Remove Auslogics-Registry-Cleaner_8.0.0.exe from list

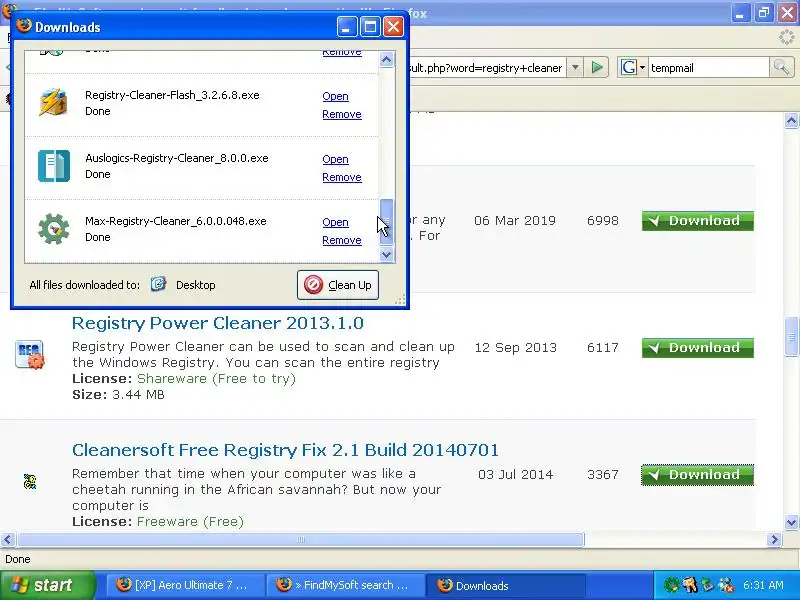click(342, 177)
